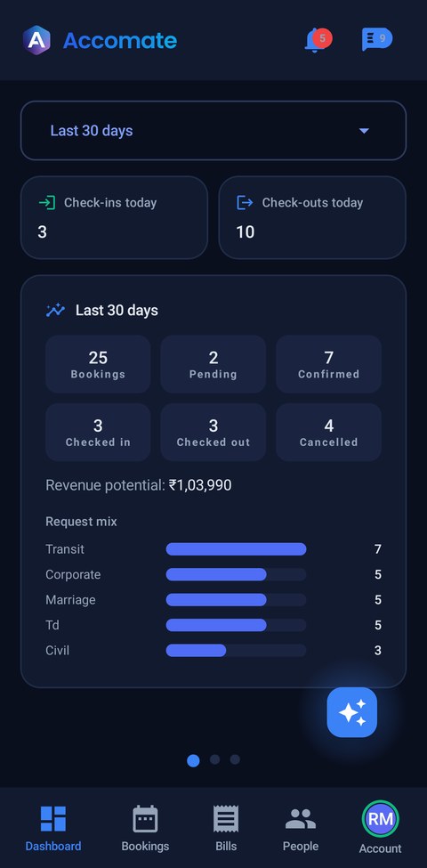Open notifications bell with 5 badge
Screen dimensions: 427x868
318,40
